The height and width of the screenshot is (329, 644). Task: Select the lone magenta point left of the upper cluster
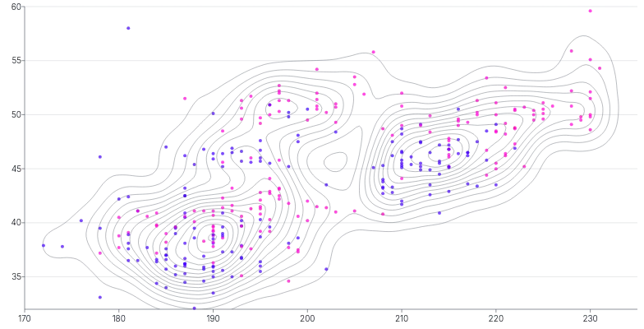tap(186, 99)
